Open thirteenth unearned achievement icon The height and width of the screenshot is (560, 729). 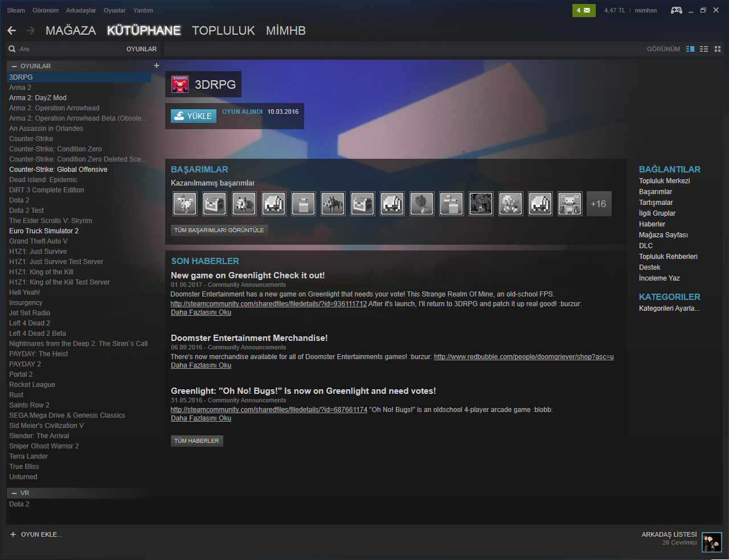click(x=540, y=204)
